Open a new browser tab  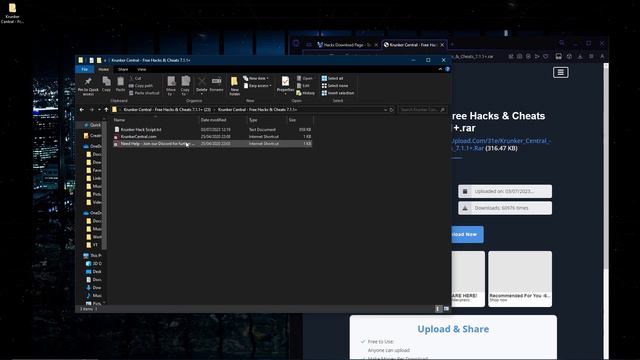[452, 45]
